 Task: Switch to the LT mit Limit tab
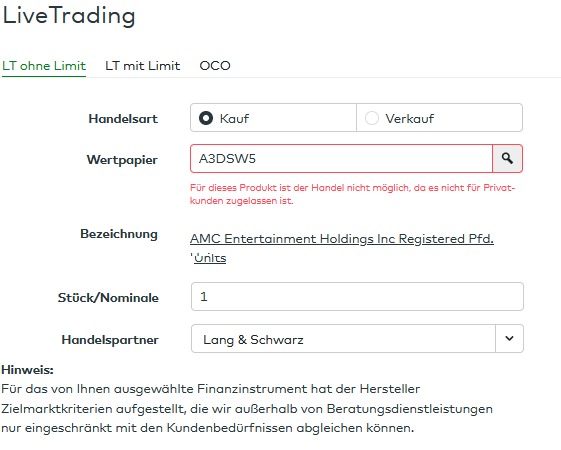tap(142, 66)
